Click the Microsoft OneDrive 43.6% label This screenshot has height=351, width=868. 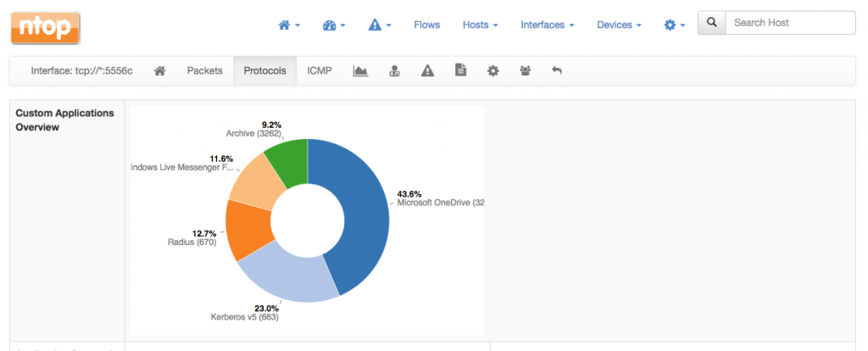440,198
